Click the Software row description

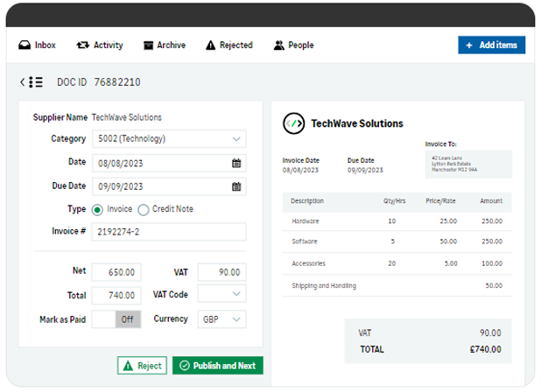pyautogui.click(x=305, y=241)
